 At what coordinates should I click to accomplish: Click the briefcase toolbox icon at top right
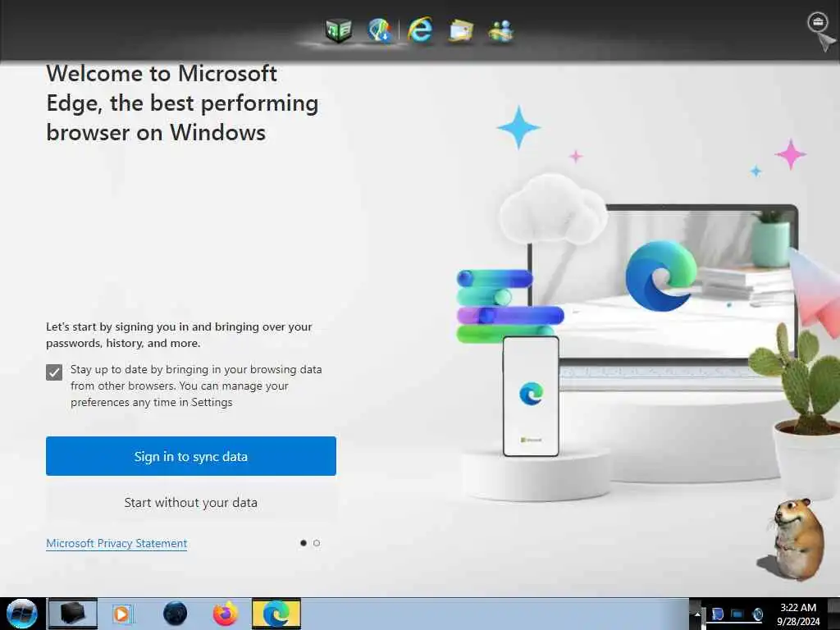click(x=817, y=22)
